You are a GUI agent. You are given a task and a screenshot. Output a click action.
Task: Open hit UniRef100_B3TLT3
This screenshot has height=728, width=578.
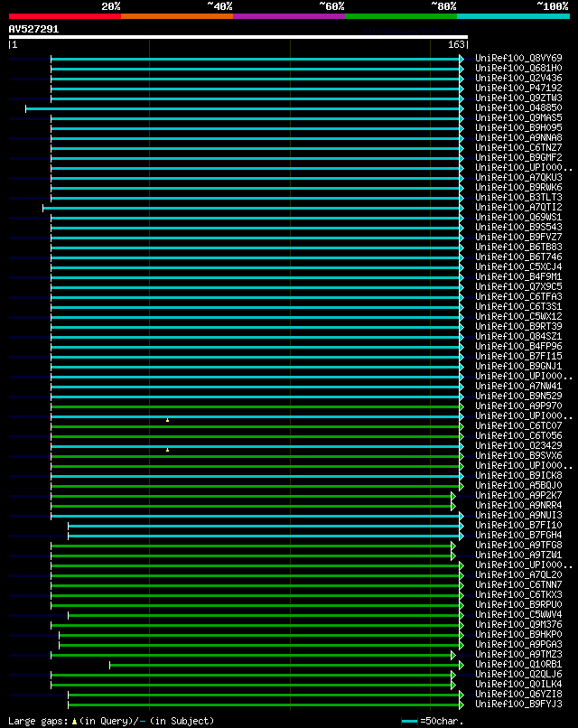point(518,197)
